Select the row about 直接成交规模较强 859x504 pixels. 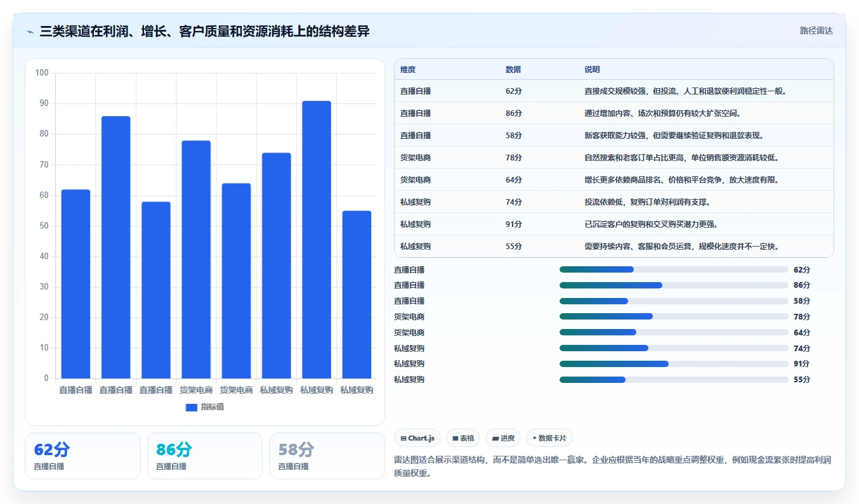click(613, 91)
